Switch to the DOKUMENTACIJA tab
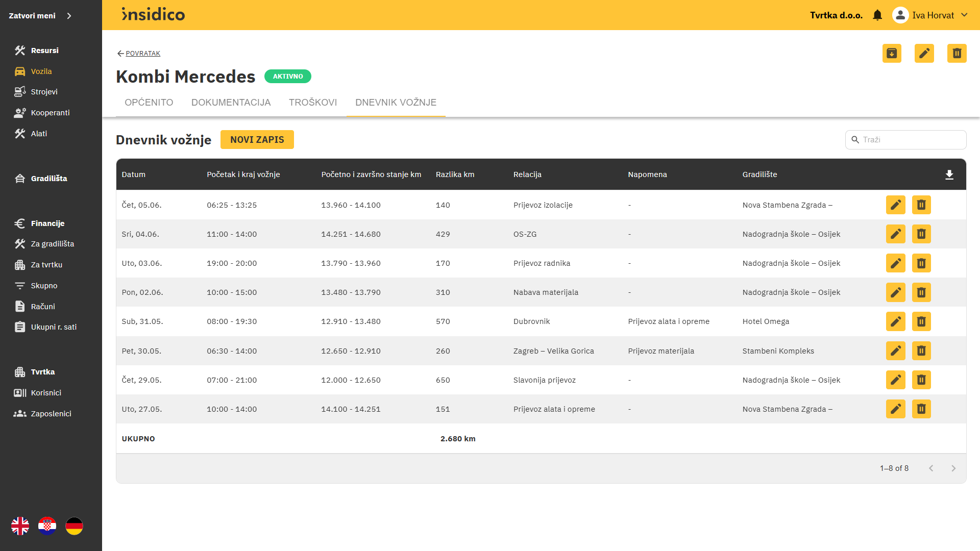The height and width of the screenshot is (551, 980). (231, 103)
